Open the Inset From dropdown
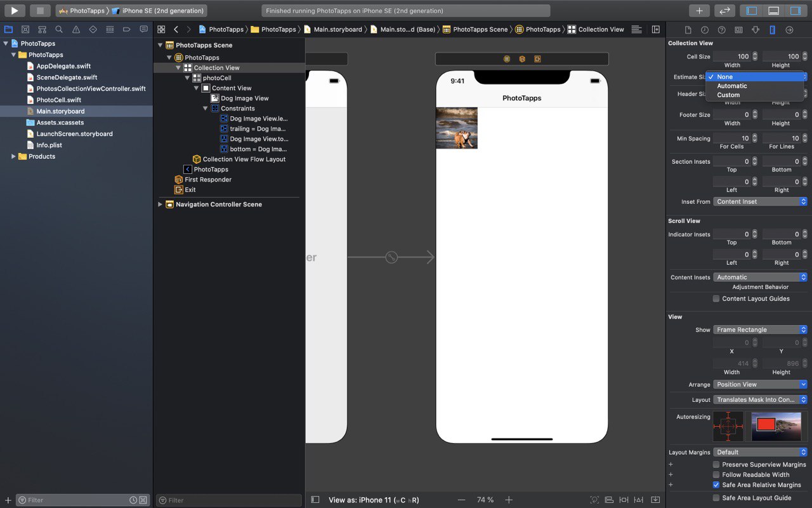812x508 pixels. [760, 202]
